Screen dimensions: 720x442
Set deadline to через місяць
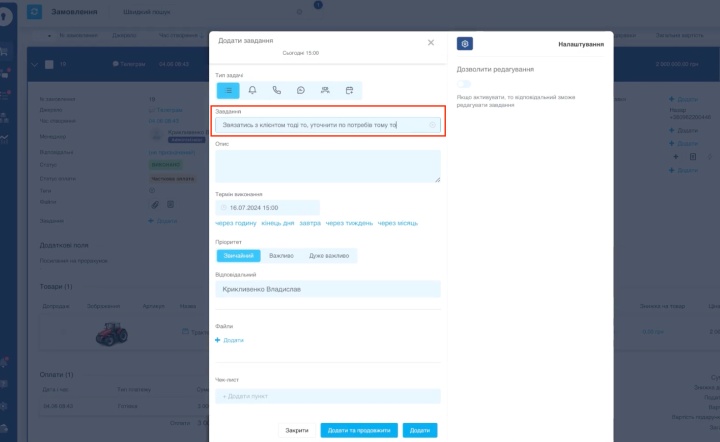[398, 223]
